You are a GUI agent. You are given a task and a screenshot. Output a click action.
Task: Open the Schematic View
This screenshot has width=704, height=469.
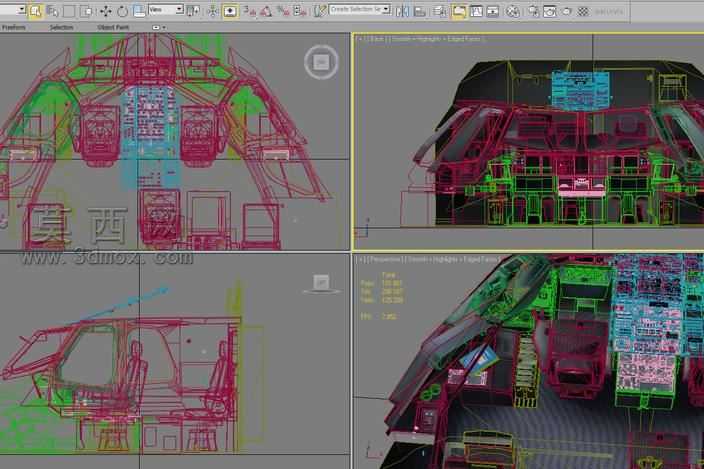pos(493,11)
